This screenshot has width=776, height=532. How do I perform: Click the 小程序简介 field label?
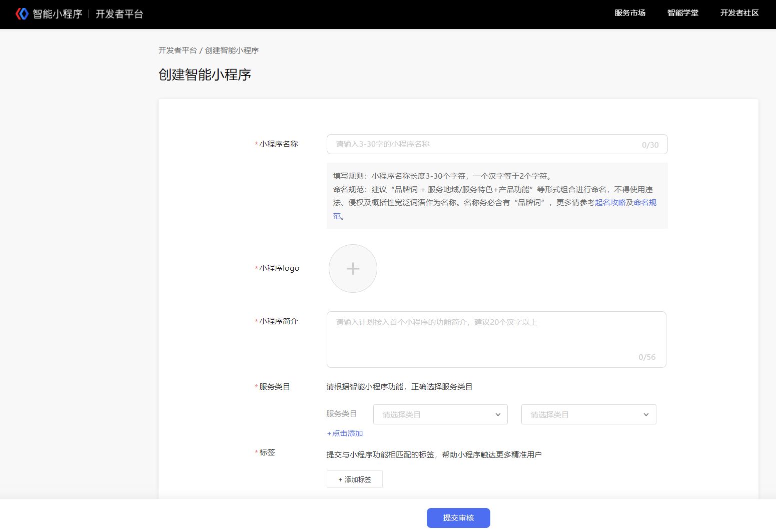click(279, 321)
